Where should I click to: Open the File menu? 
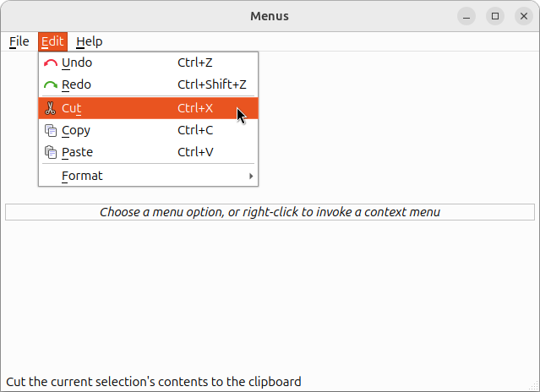(x=19, y=41)
